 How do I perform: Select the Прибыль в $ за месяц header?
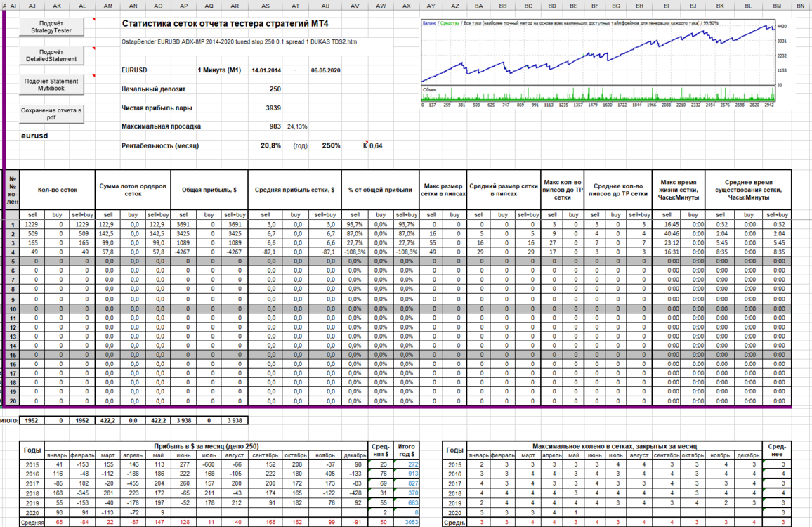[206, 446]
